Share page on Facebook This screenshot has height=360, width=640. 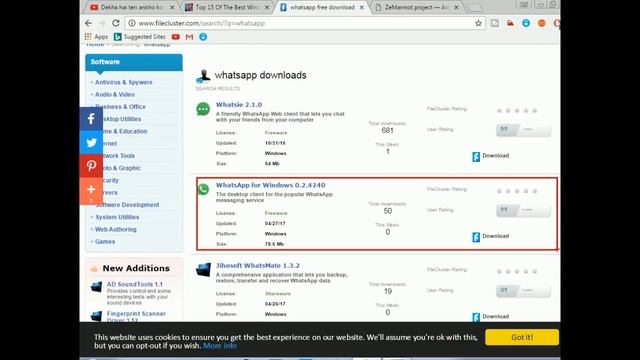coord(91,119)
